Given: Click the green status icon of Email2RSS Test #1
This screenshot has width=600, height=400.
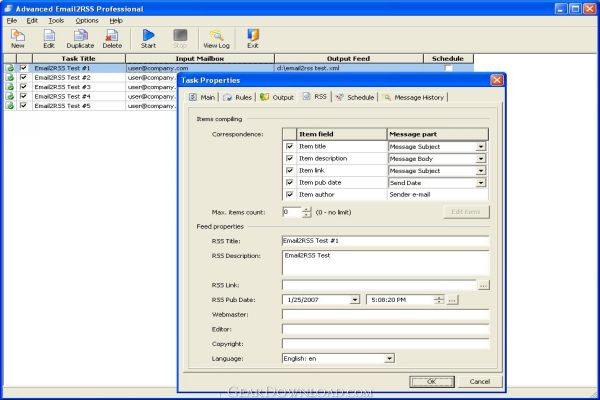Looking at the screenshot, I should pos(10,68).
